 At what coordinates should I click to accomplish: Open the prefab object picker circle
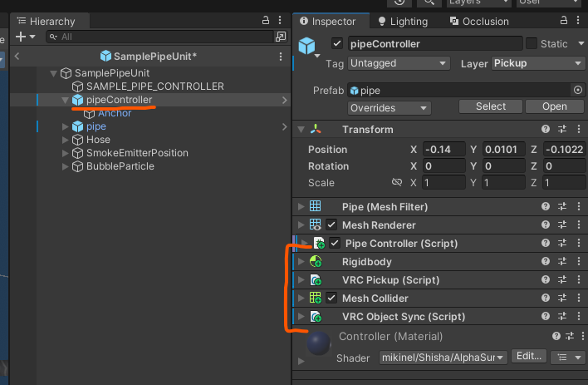click(578, 90)
